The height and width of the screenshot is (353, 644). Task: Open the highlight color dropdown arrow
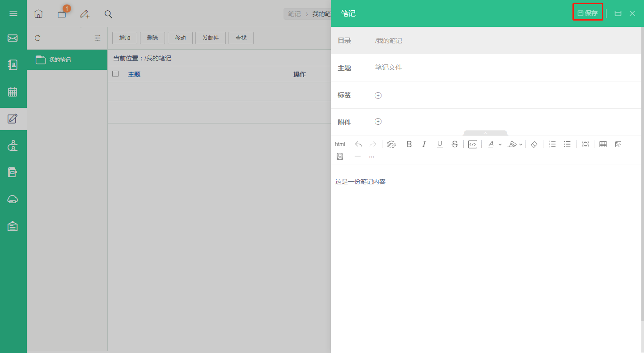pos(521,145)
